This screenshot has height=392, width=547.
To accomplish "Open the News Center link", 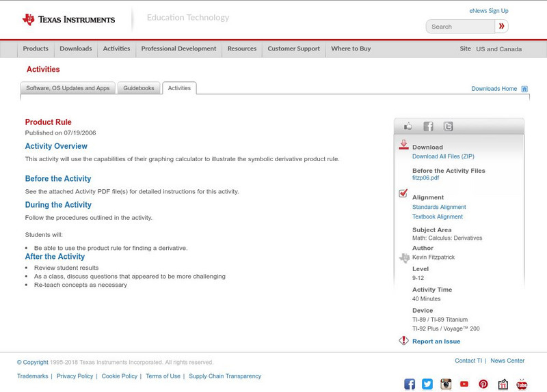I will coord(507,361).
